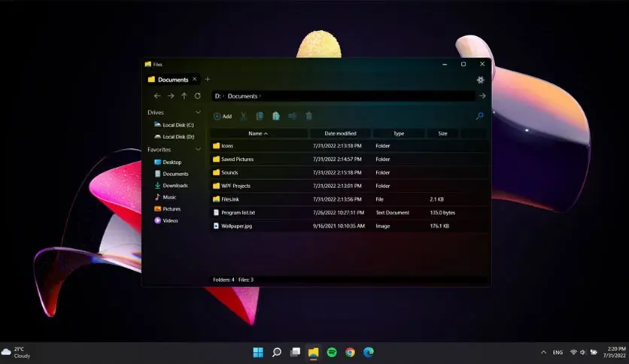
Task: Click the Copy toolbar icon
Action: pyautogui.click(x=260, y=117)
